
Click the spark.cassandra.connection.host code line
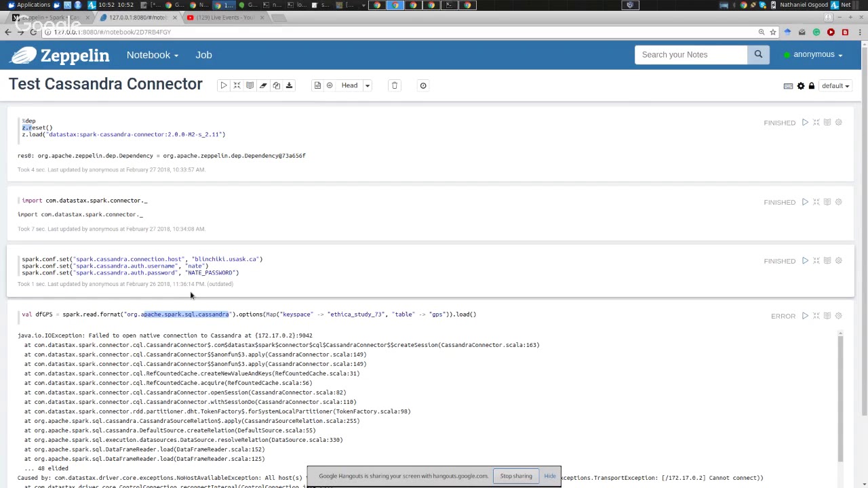click(142, 259)
